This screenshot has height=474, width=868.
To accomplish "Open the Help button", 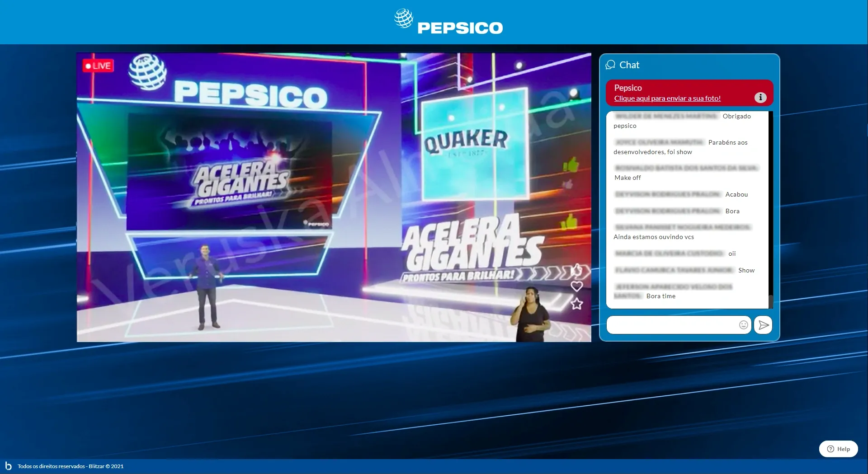I will coord(838,449).
